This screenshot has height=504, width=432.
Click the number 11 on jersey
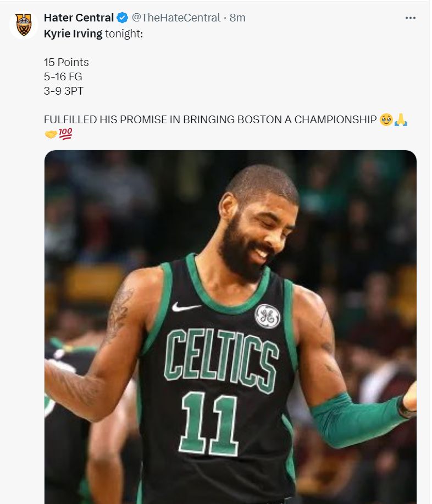coord(209,423)
